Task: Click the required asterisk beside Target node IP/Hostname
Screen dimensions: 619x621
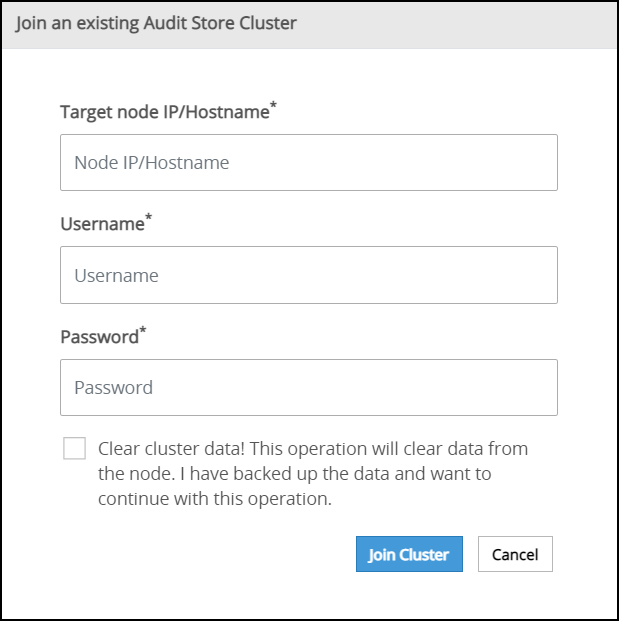Action: [274, 105]
